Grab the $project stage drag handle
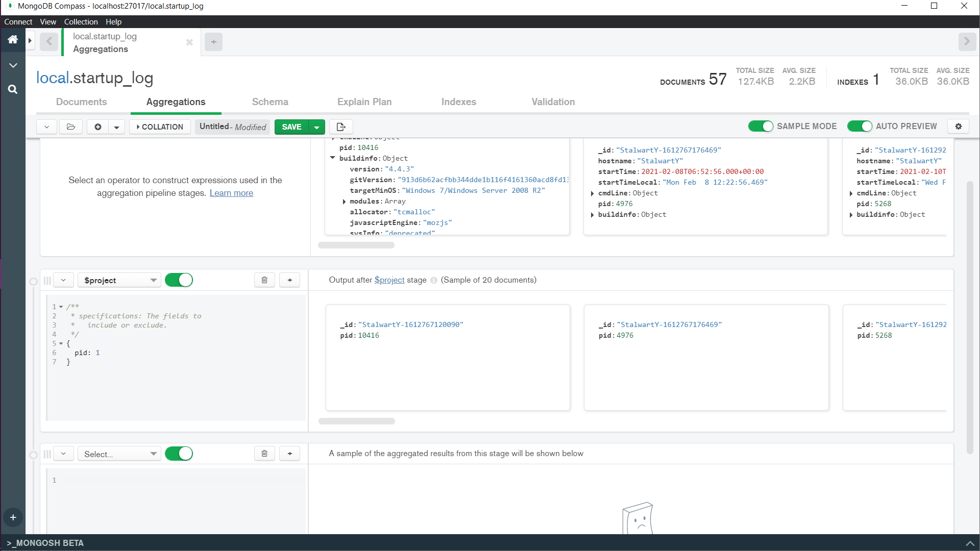This screenshot has height=551, width=980. 47,280
